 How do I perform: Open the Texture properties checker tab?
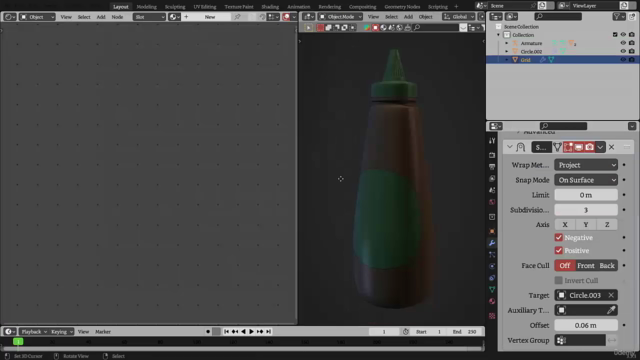click(492, 316)
